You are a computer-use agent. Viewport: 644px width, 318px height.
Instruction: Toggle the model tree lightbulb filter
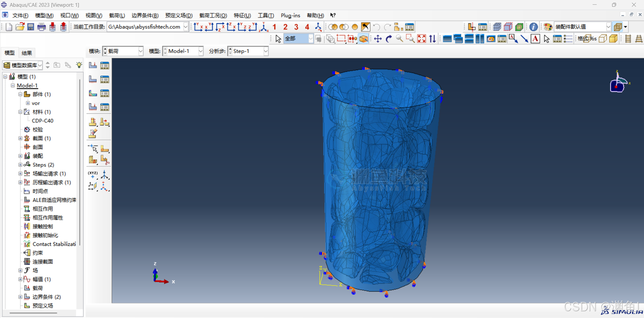(x=79, y=65)
